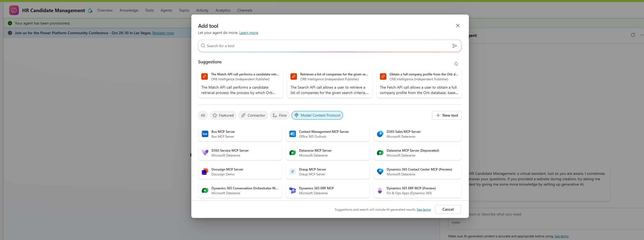
Task: Show Featured tools filter
Action: 223,115
